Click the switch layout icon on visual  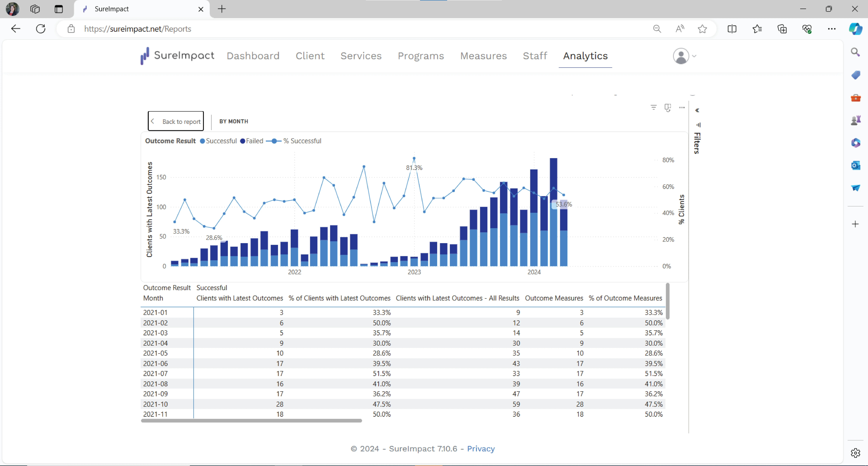(x=667, y=108)
